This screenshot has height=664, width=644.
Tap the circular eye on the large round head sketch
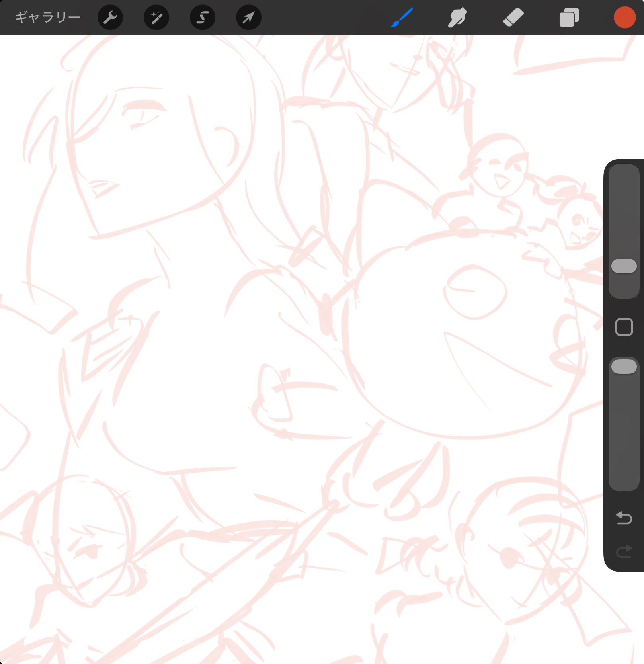coord(475,292)
